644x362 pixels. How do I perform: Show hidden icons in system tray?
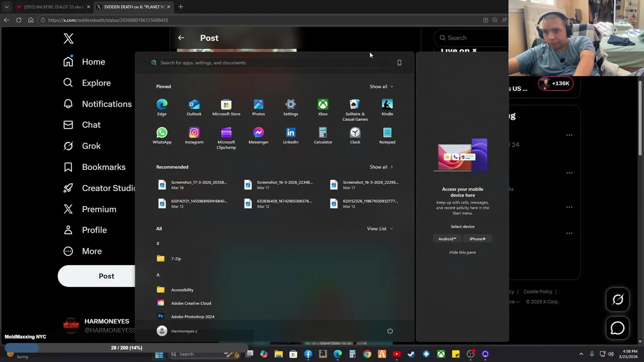click(x=581, y=354)
